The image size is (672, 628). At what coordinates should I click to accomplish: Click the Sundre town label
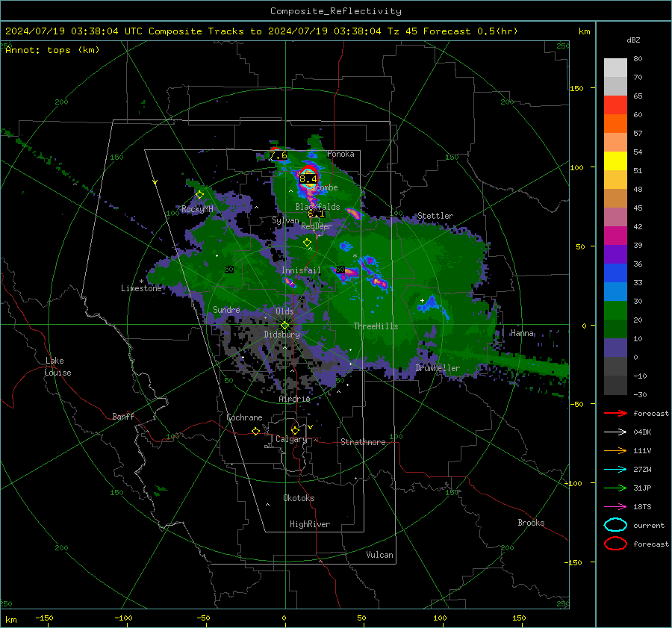pos(226,309)
